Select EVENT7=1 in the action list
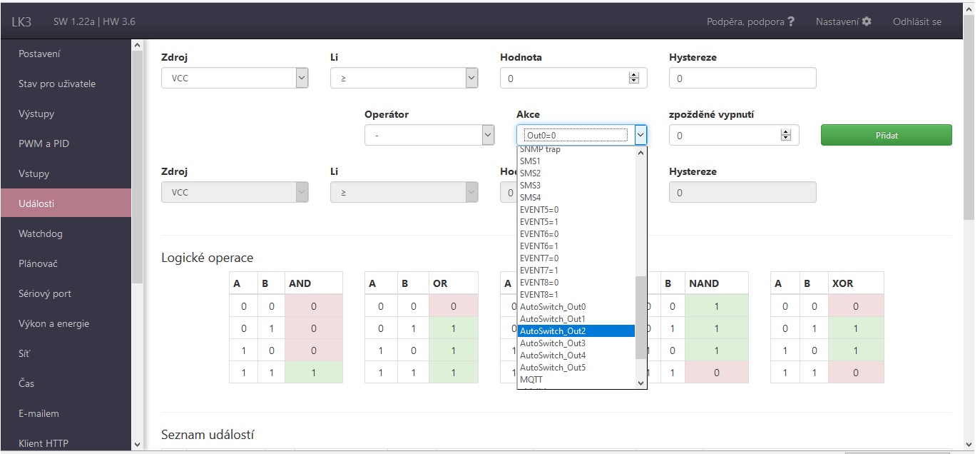This screenshot has width=980, height=454. pos(539,271)
